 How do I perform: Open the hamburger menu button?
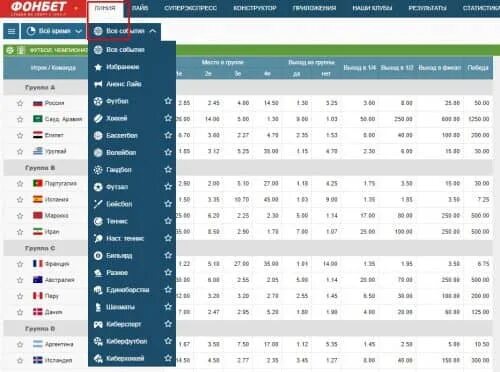pyautogui.click(x=11, y=31)
